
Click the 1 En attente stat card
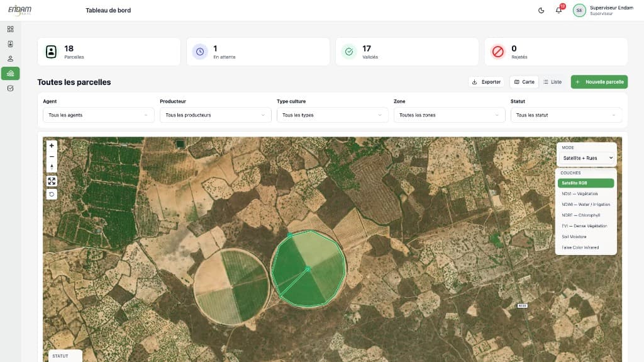pyautogui.click(x=258, y=52)
